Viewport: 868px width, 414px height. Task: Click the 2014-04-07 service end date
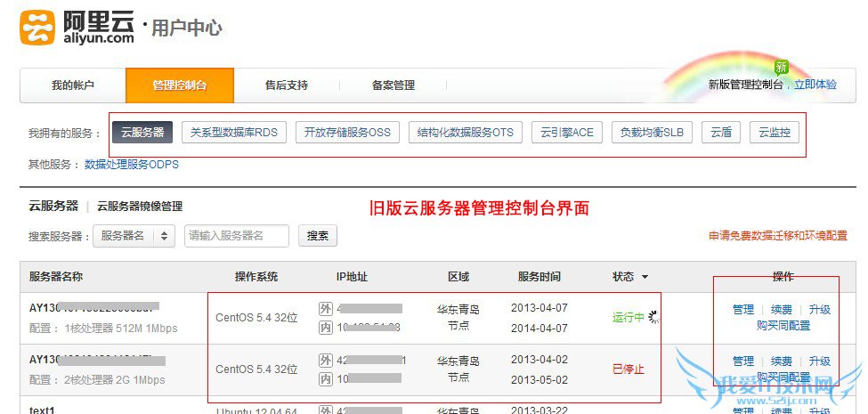(x=539, y=329)
